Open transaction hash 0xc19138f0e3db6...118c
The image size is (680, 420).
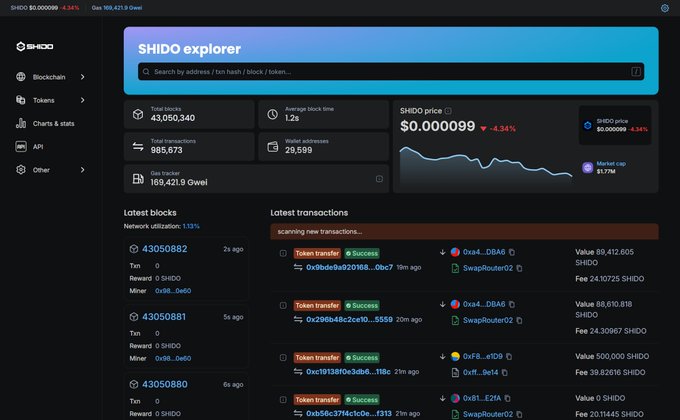point(348,372)
